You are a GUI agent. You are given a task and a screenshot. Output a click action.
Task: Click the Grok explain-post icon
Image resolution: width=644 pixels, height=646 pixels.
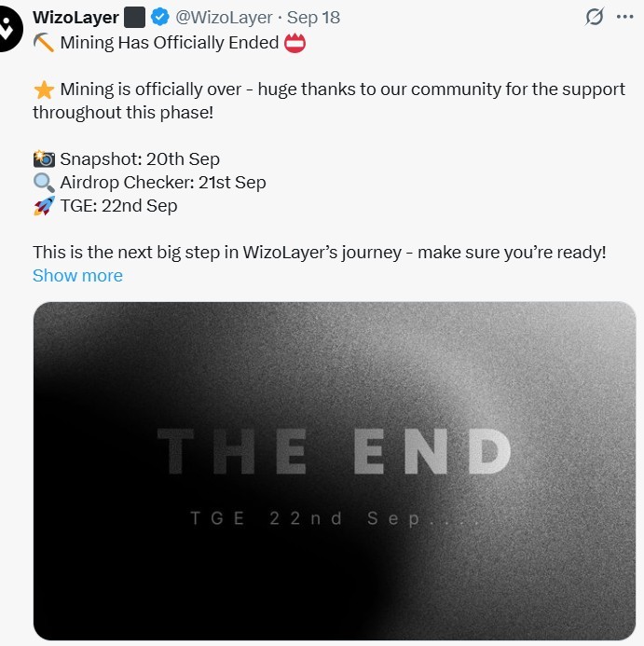[x=595, y=17]
